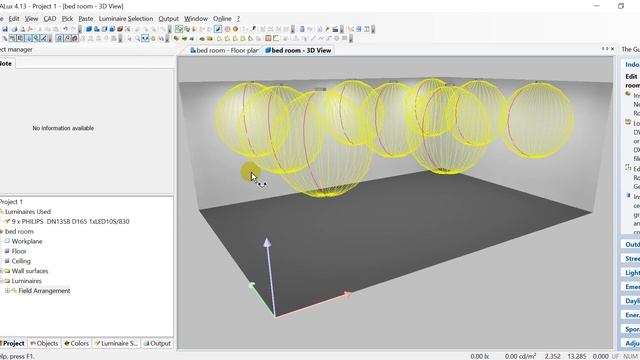Click the 13.285 coordinate in status bar
Image resolution: width=640 pixels, height=360 pixels.
tap(576, 356)
